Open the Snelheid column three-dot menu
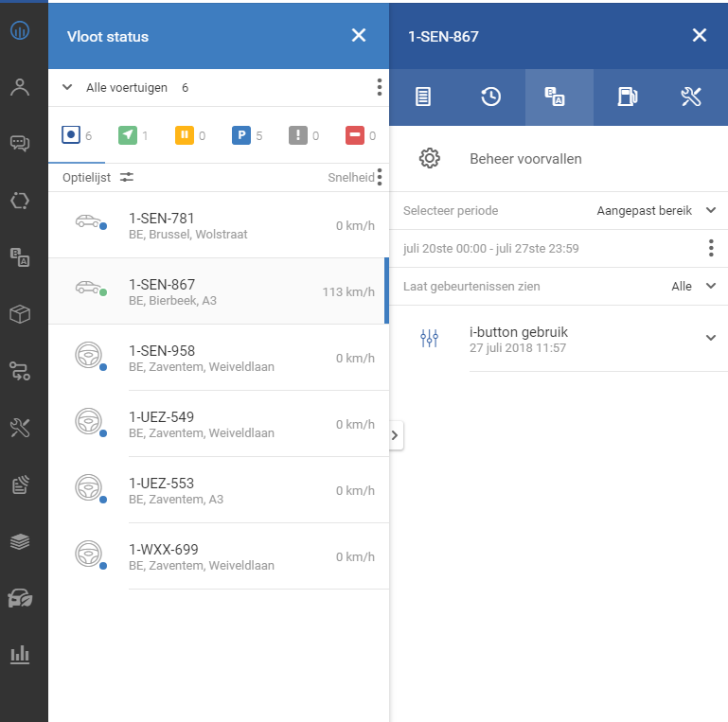 380,177
